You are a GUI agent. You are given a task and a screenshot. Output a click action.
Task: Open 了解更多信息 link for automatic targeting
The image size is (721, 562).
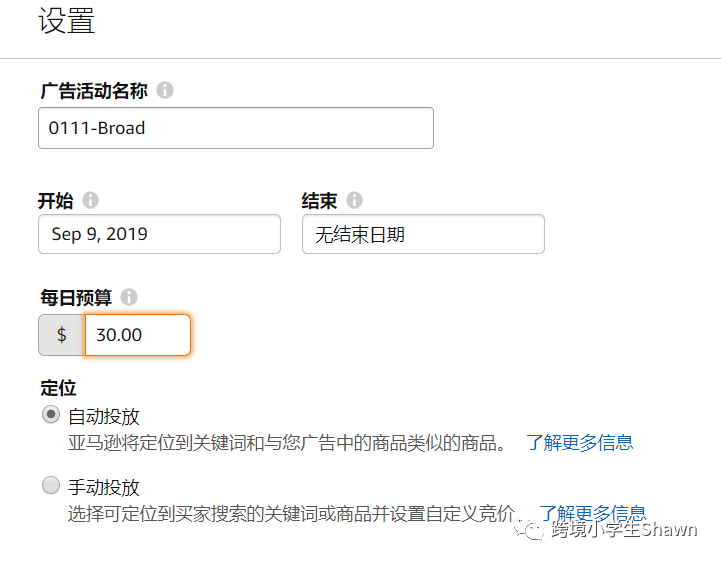click(x=580, y=442)
